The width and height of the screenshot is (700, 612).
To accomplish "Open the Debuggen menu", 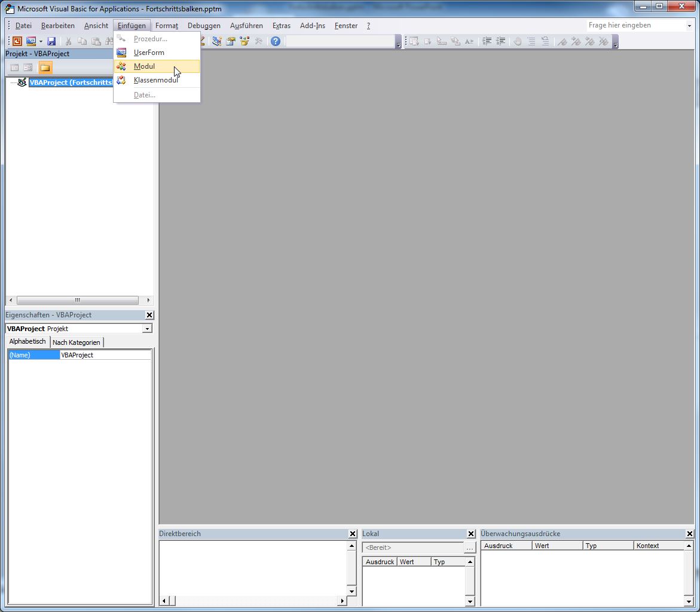I will click(x=204, y=26).
